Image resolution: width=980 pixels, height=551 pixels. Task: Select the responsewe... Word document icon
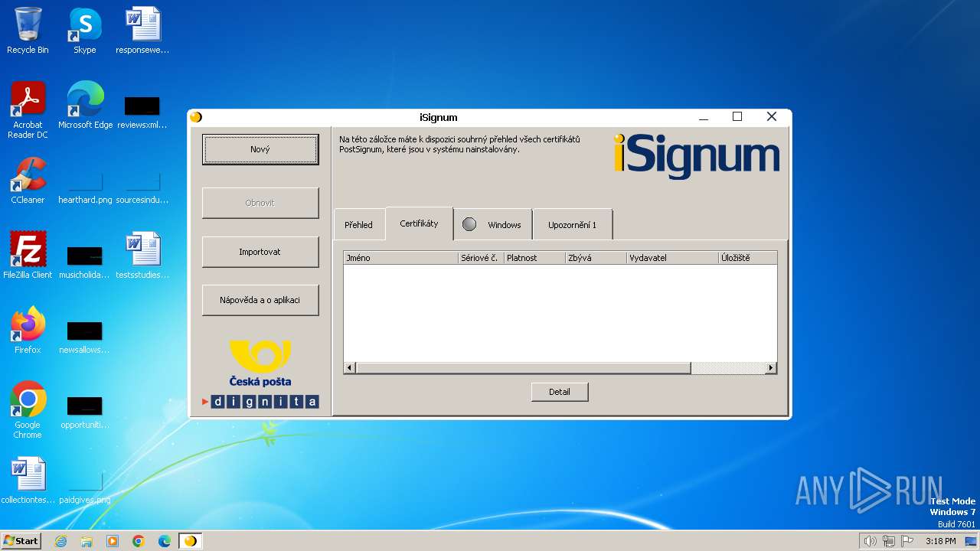tap(142, 31)
